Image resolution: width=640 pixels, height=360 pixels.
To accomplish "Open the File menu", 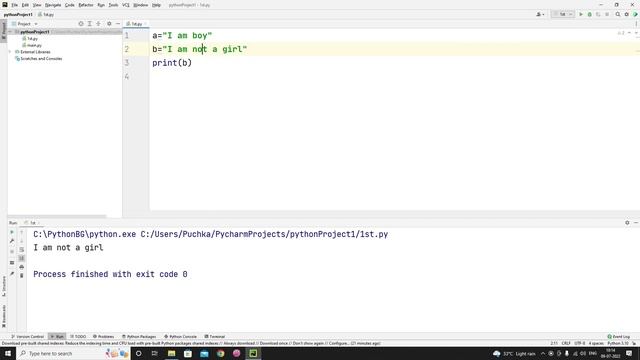I will (15, 5).
